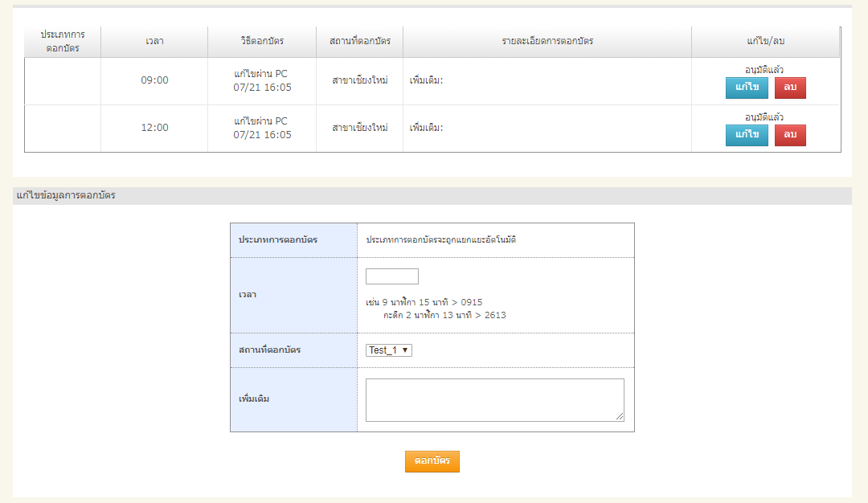Click the วิธีตอกบัตร column header
Image resolution: width=868 pixels, height=503 pixels.
click(x=262, y=41)
